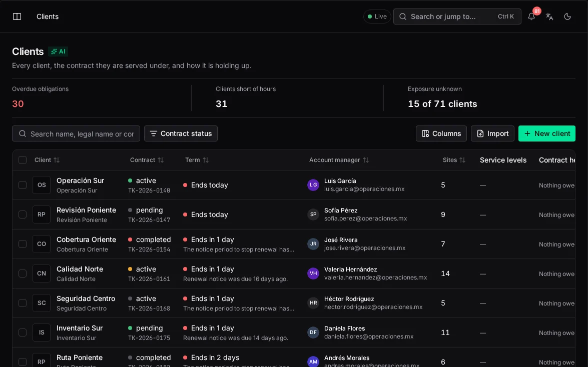This screenshot has height=367, width=588.
Task: Open the language translation icon
Action: click(x=549, y=16)
